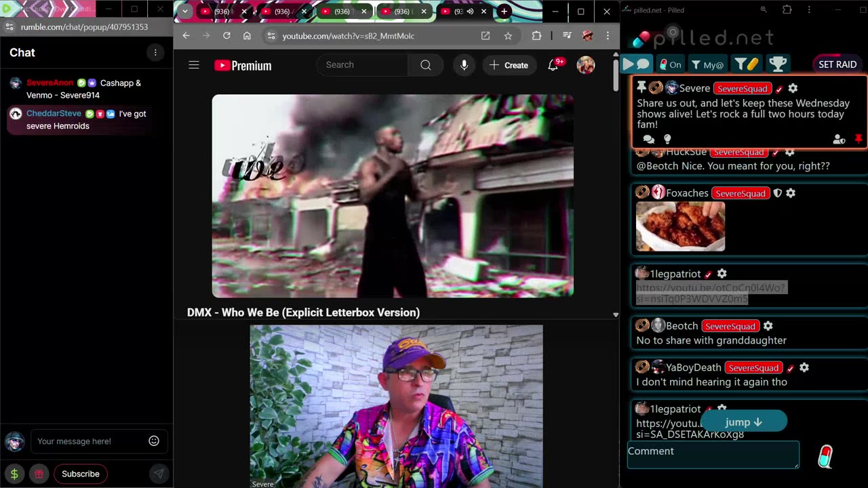The height and width of the screenshot is (488, 868).
Task: Click the Rumble 'Your message here!' field
Action: (x=92, y=441)
